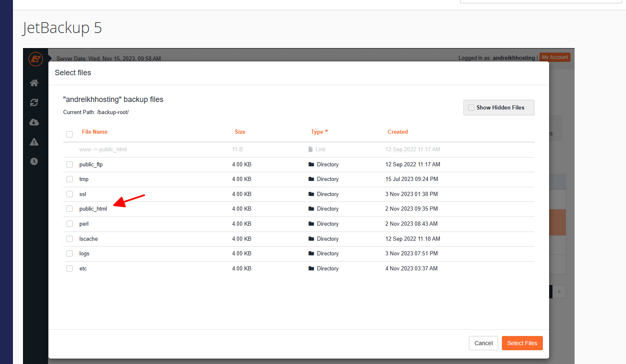Go to next page arrow
Viewport: 626px width, 364px height.
coord(559,292)
